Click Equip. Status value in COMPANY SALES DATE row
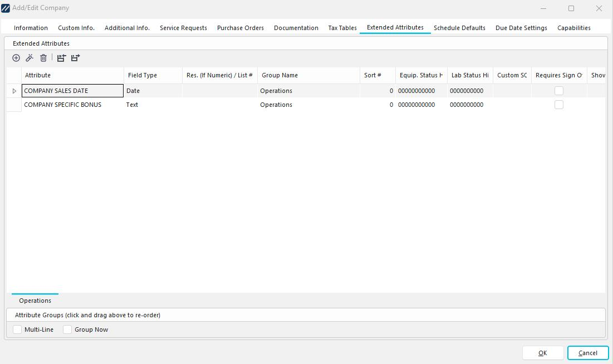This screenshot has height=364, width=613. coord(421,91)
